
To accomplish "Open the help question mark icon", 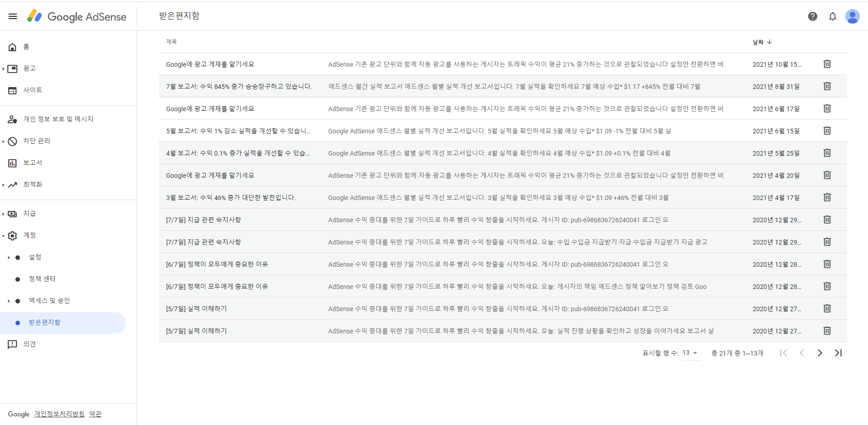I will (x=813, y=16).
